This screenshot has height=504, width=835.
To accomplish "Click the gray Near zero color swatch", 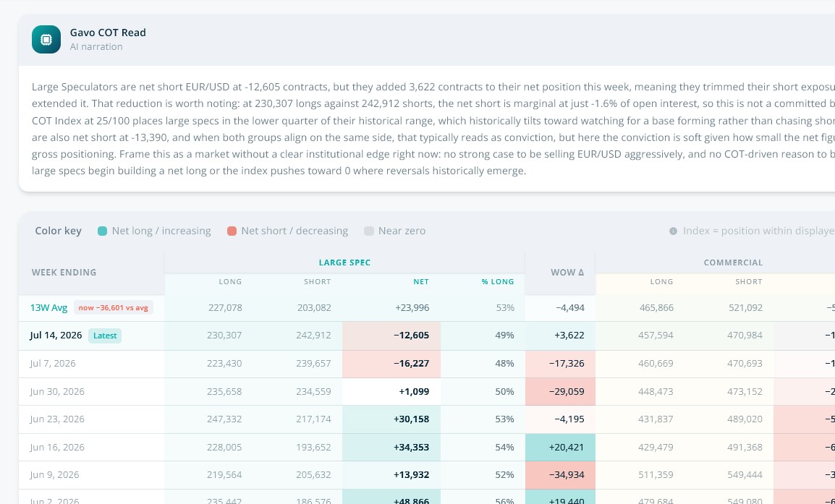I will pos(368,231).
